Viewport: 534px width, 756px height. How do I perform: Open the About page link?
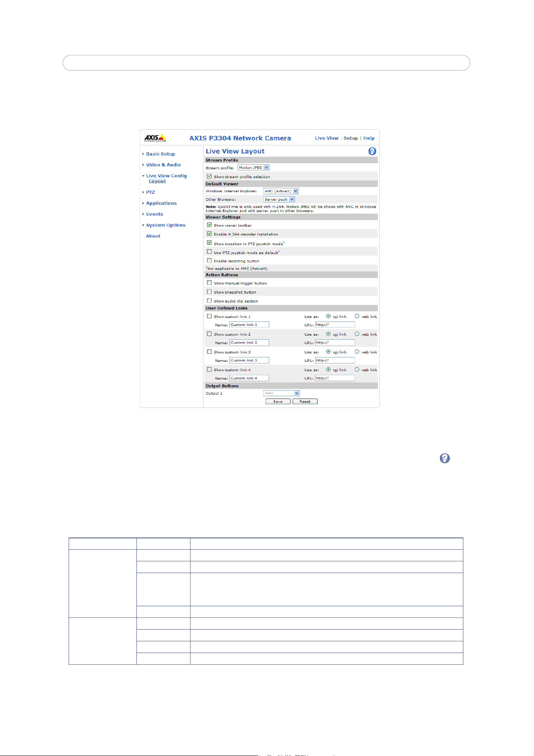[x=153, y=236]
